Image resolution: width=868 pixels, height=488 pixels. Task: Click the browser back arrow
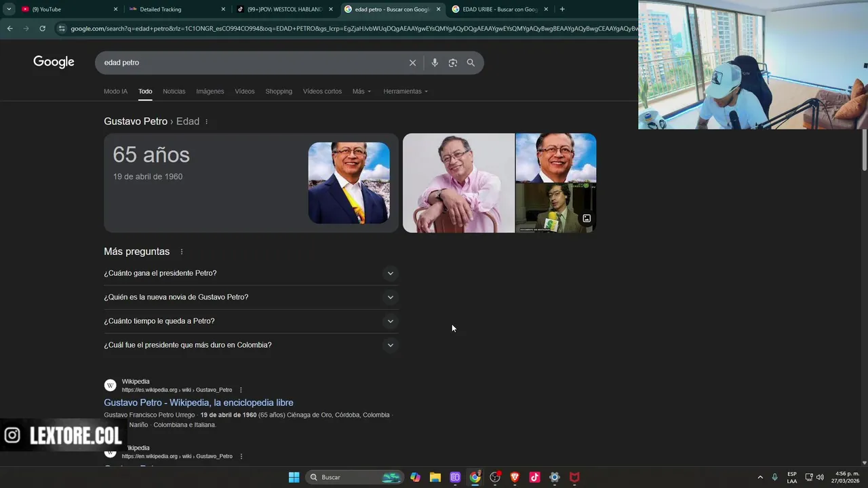(x=9, y=28)
